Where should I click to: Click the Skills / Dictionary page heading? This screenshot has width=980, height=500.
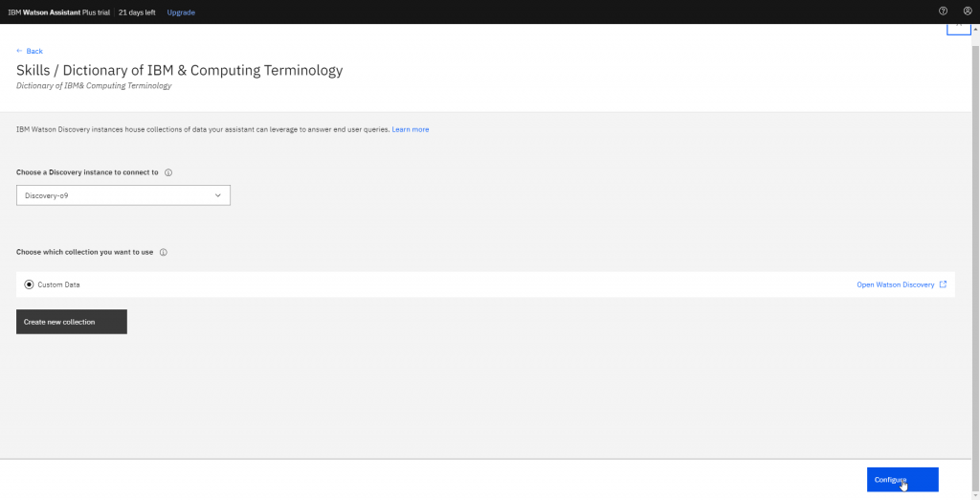(179, 70)
